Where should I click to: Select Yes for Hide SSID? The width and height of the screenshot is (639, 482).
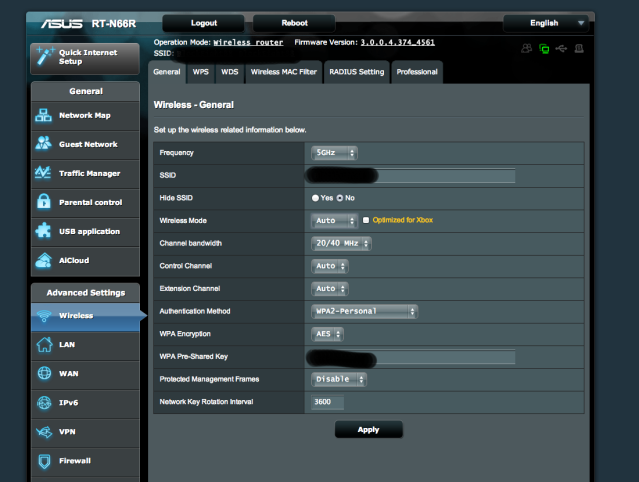(315, 198)
